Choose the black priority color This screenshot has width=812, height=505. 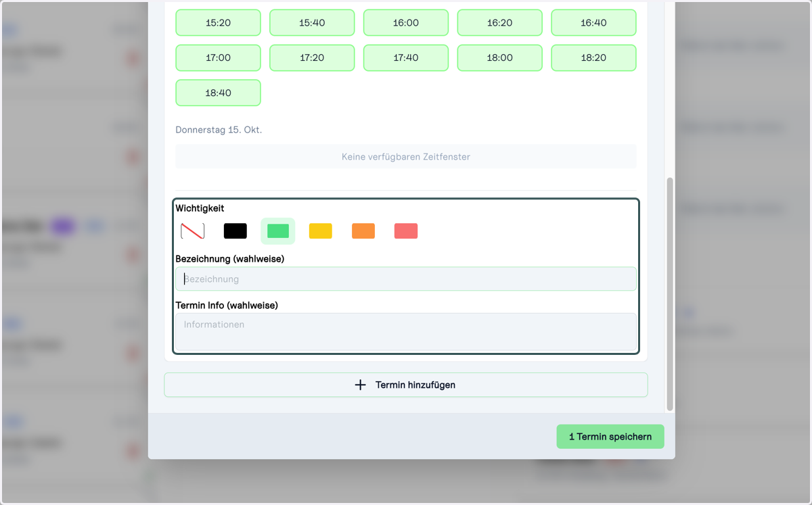[235, 231]
